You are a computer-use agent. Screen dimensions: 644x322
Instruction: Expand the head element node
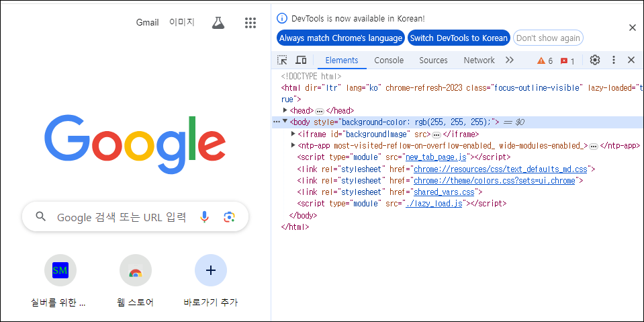coord(285,110)
